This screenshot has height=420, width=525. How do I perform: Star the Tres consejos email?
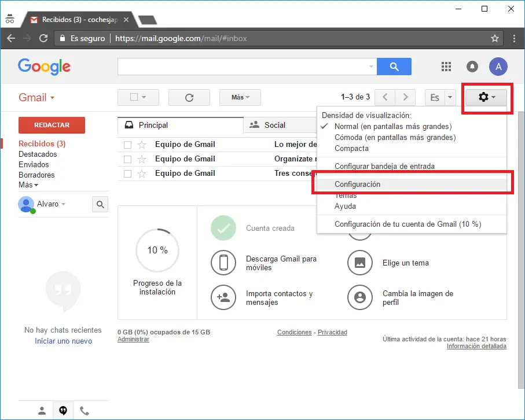click(x=142, y=174)
